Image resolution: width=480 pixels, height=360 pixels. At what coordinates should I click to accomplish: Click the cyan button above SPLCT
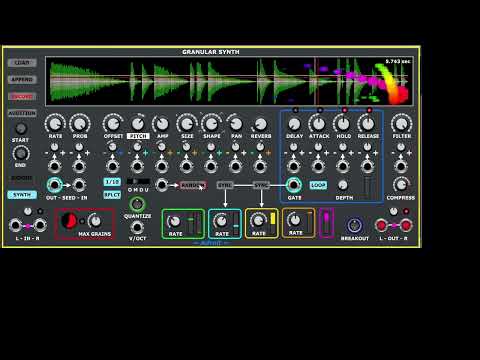[112, 182]
